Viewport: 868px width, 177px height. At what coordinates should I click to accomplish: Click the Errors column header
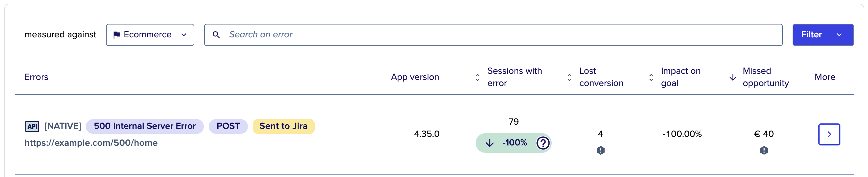(36, 77)
